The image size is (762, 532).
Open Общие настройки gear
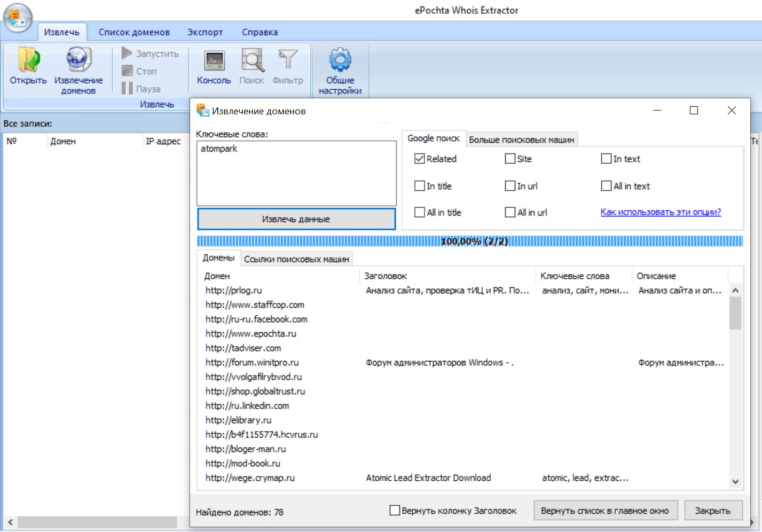340,71
